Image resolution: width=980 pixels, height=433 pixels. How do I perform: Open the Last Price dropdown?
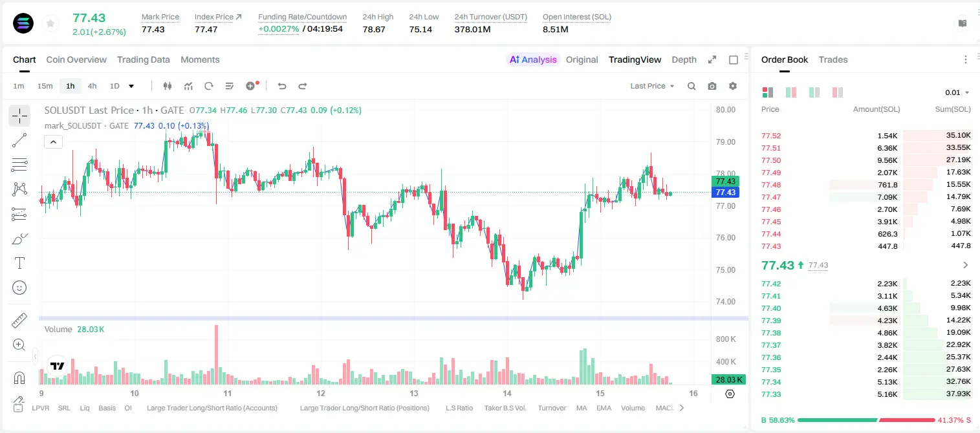652,86
